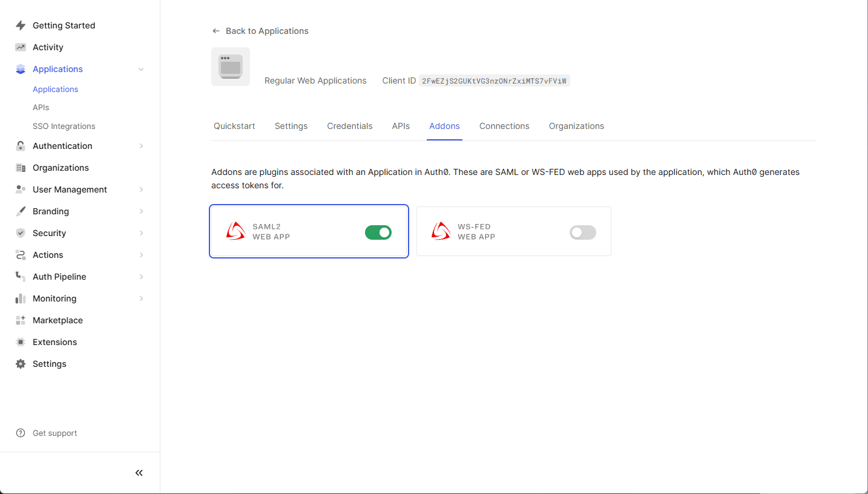
Task: Open Getting Started menu entry
Action: point(64,25)
